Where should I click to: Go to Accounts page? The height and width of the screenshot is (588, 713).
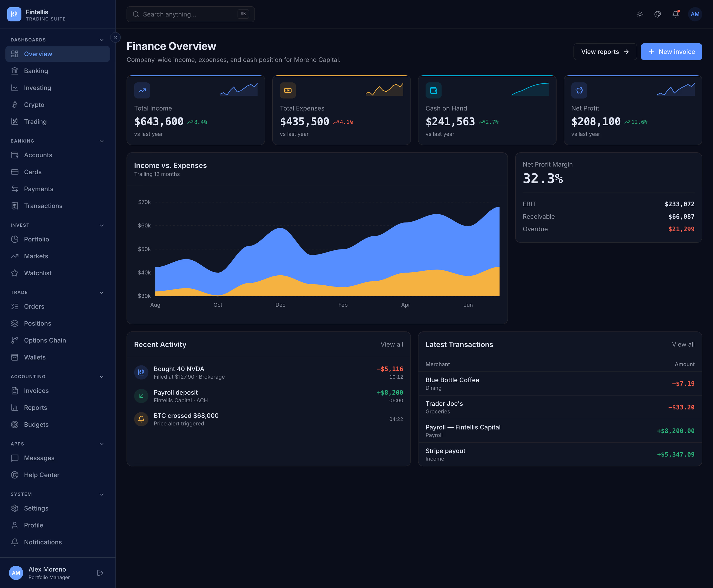(58, 155)
